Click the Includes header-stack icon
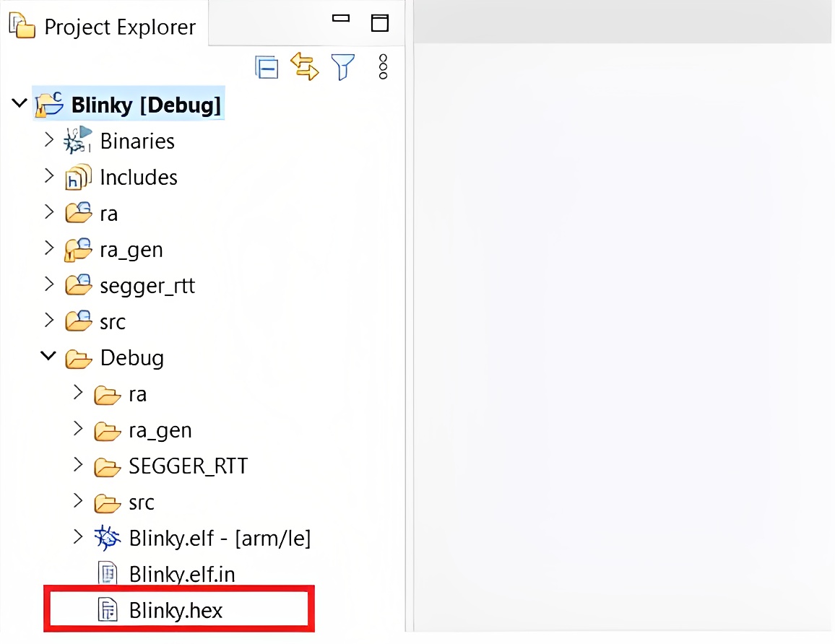This screenshot has width=835, height=644. click(78, 177)
